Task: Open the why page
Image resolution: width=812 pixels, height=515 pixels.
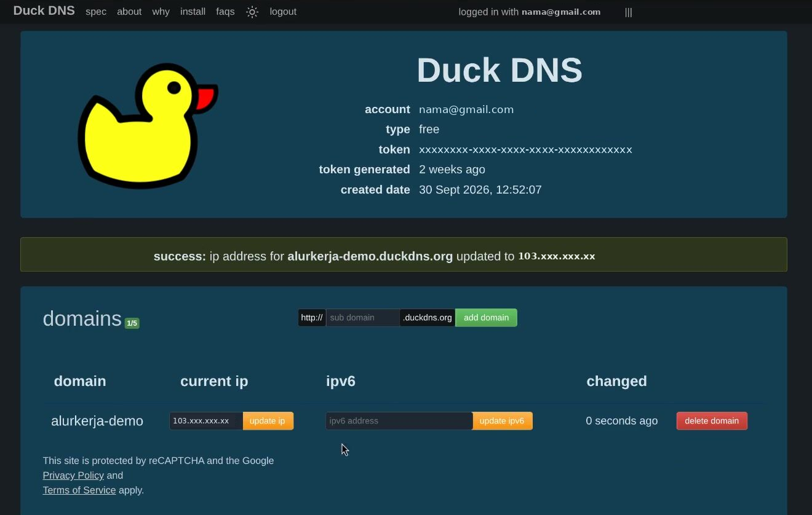Action: pyautogui.click(x=161, y=12)
